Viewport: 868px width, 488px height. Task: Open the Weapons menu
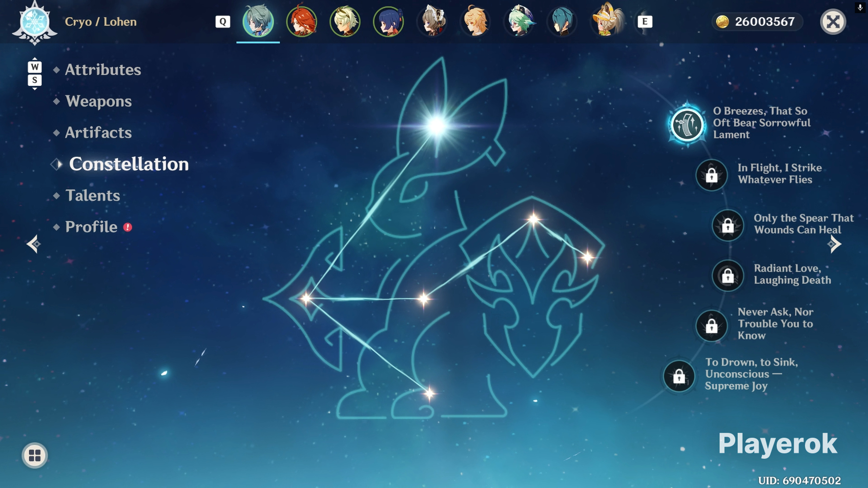point(99,101)
